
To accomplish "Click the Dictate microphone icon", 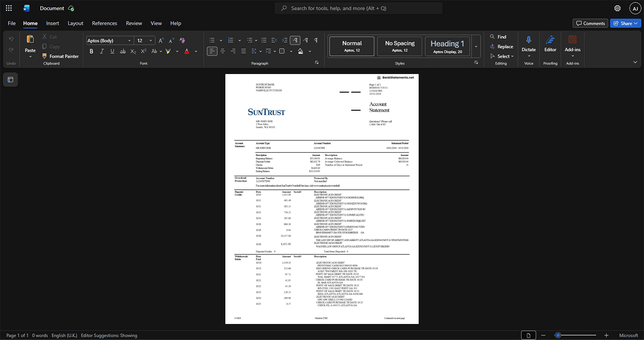I will click(x=528, y=40).
